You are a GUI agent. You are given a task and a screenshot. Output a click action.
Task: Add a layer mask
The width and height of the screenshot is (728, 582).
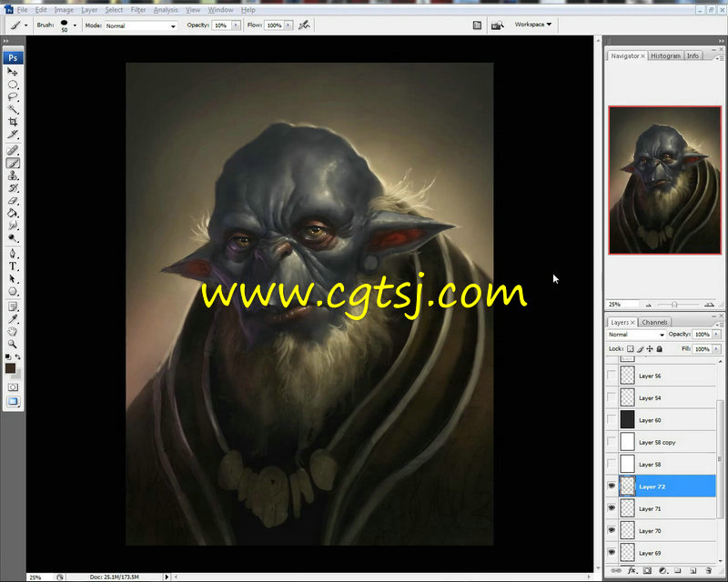click(x=647, y=570)
